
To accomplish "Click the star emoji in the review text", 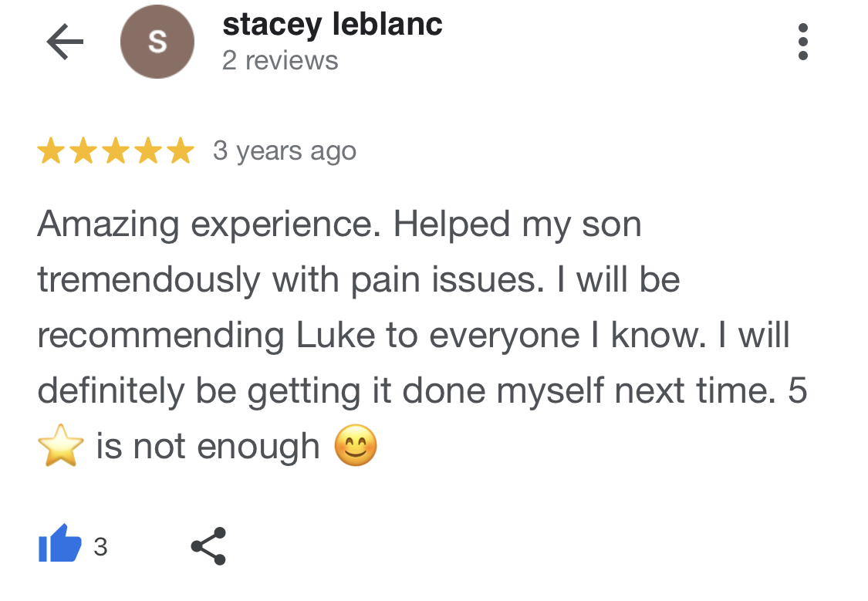I will [x=61, y=445].
